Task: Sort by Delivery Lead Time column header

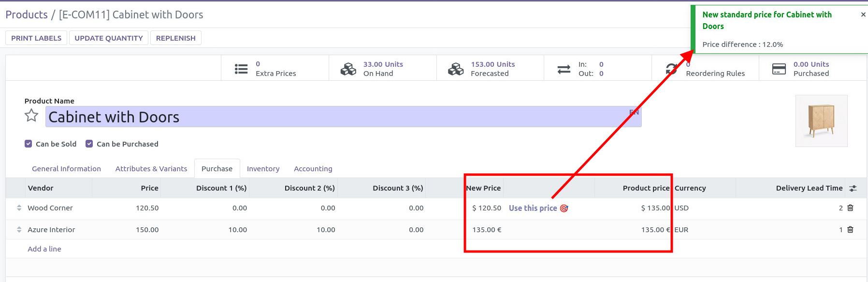Action: 791,188
